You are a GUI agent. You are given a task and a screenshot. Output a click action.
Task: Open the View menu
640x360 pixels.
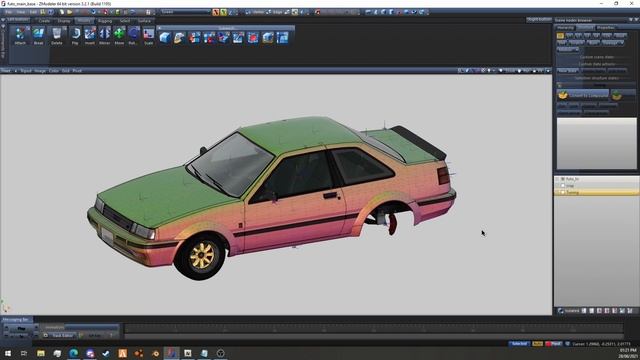pyautogui.click(x=20, y=12)
